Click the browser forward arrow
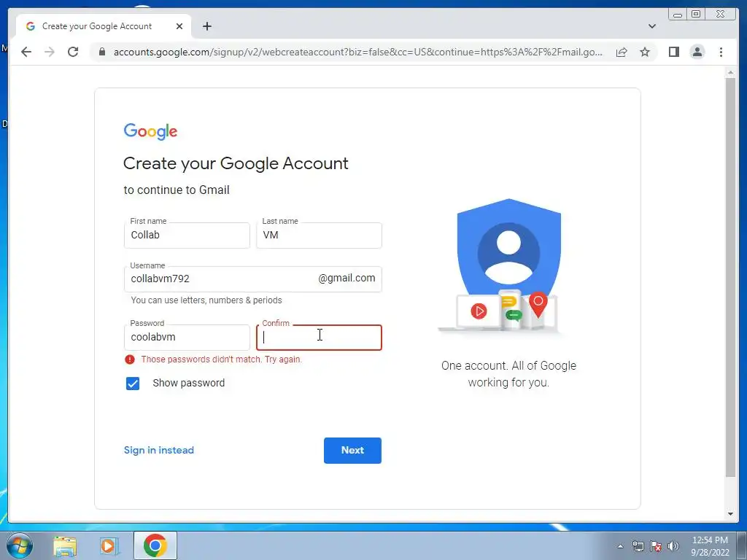 [x=50, y=52]
